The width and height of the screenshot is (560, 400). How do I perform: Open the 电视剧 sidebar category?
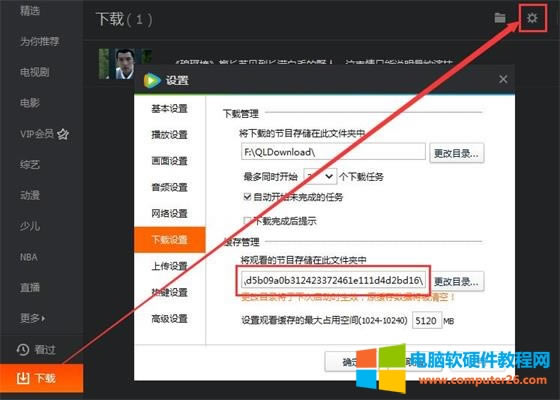point(35,72)
